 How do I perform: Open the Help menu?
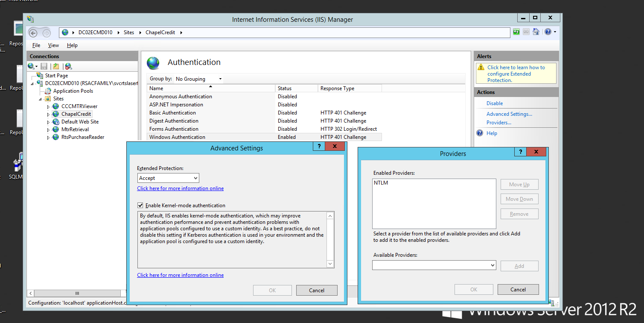pyautogui.click(x=72, y=45)
